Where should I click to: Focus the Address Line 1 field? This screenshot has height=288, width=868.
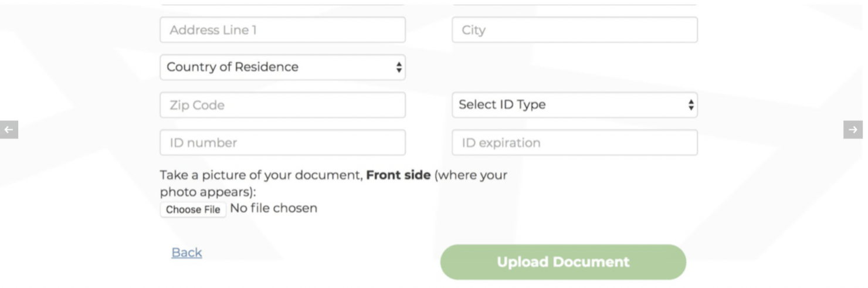283,30
